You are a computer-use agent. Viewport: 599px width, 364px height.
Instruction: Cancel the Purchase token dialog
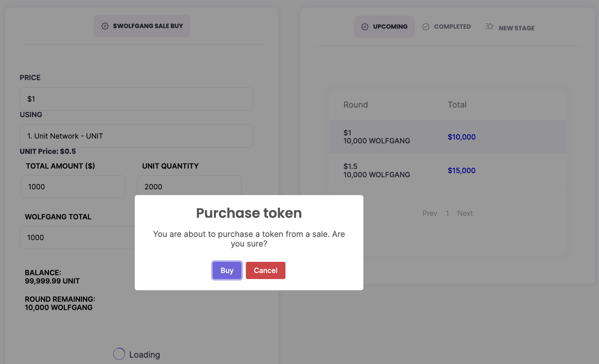click(265, 270)
